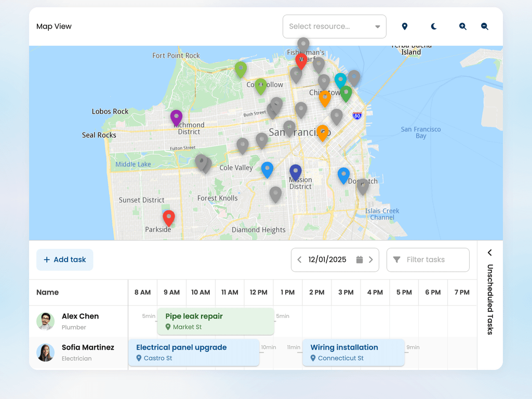Screen dimensions: 532x399
Task: Go to next date with right chevron
Action: 371,260
